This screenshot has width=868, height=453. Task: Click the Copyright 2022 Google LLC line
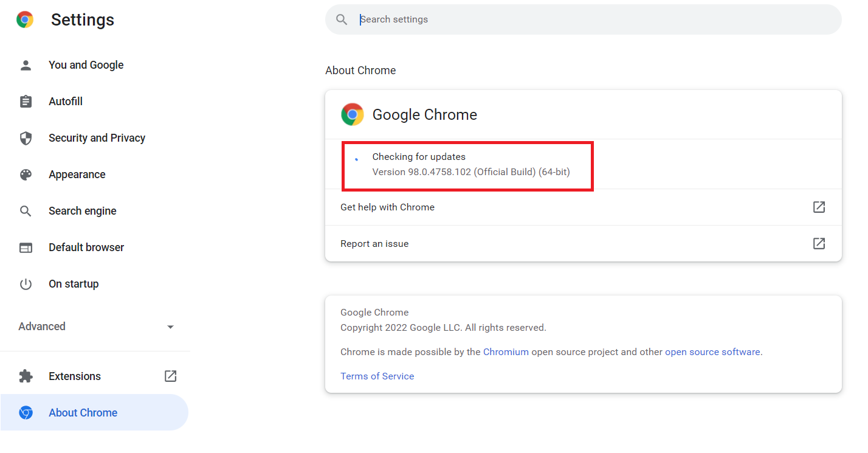click(443, 327)
